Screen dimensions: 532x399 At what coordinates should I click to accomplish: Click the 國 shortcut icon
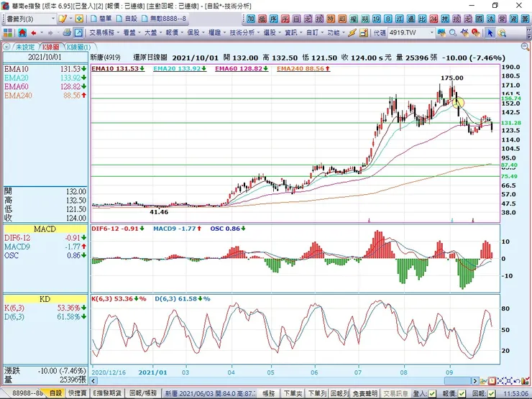point(480,19)
